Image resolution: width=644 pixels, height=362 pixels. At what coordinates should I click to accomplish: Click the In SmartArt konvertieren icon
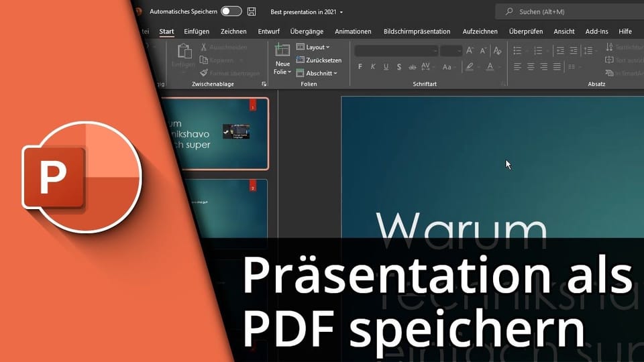point(610,73)
